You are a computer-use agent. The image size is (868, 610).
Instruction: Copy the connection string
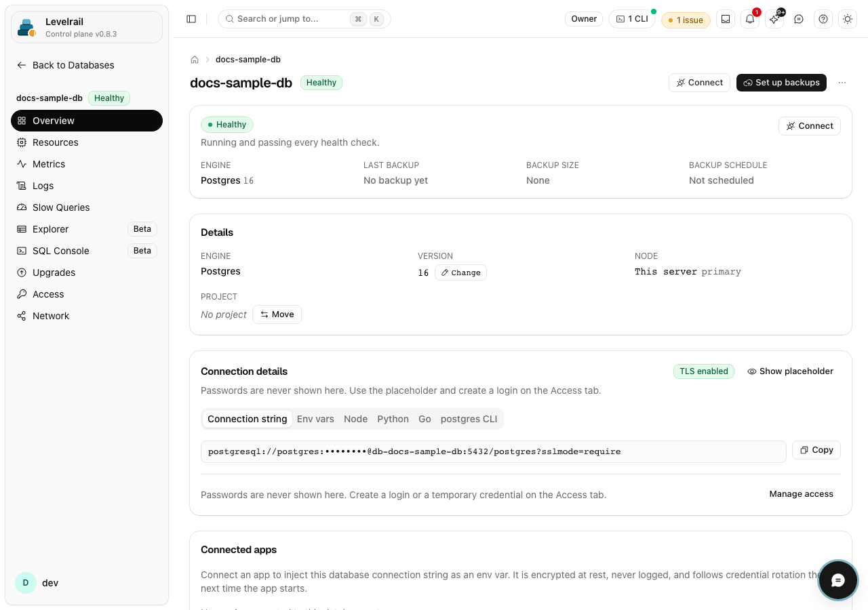816,450
